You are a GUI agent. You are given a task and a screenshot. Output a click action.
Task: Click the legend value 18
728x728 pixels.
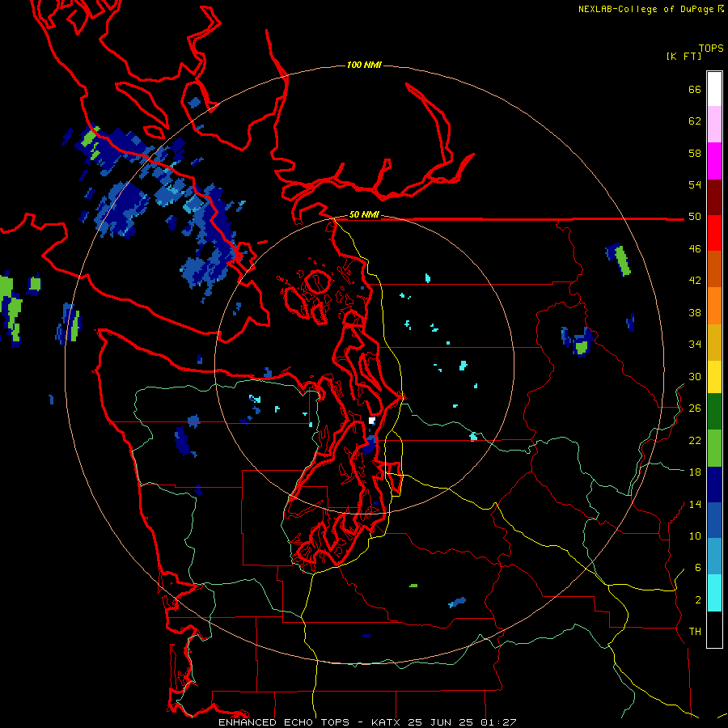(695, 472)
